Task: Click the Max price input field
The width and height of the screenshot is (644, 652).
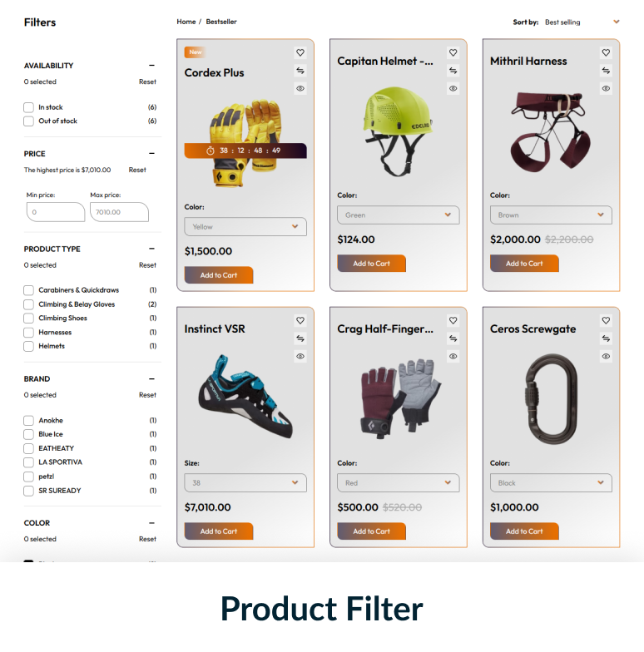Action: (x=120, y=212)
